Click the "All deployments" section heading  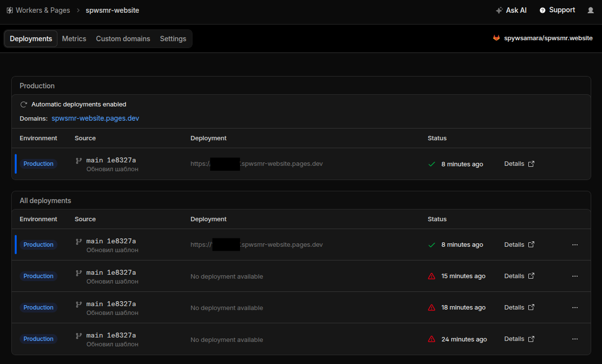(45, 201)
